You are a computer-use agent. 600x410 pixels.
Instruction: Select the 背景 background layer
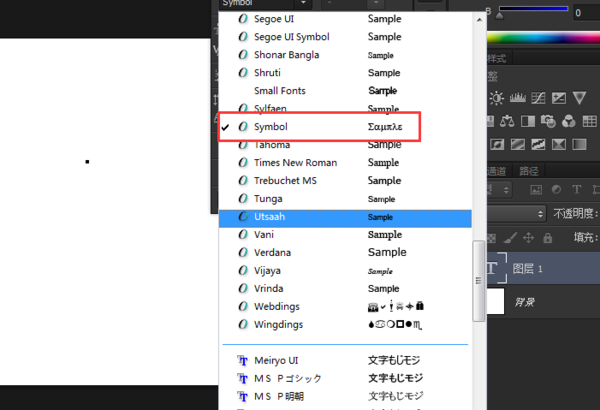(x=543, y=302)
